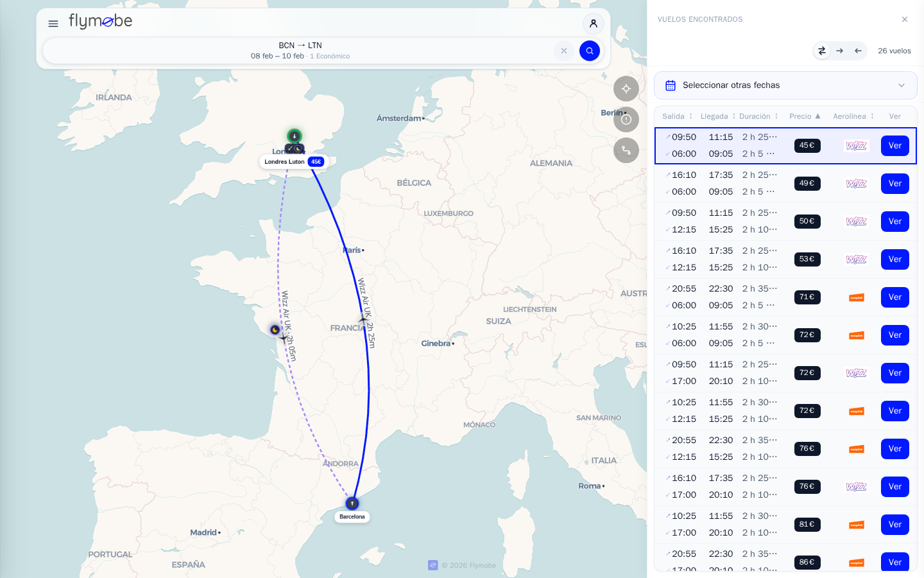Open the map alert info button
The width and height of the screenshot is (924, 578).
626,119
